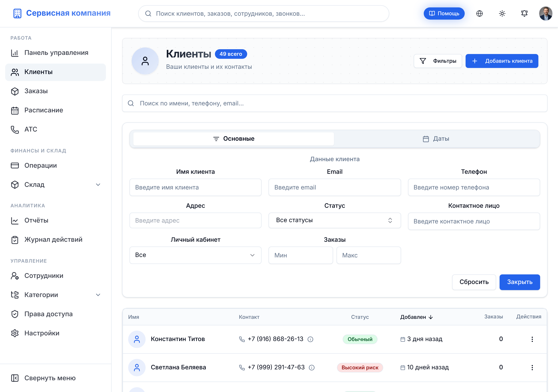Click Добавить клиента button
The height and width of the screenshot is (392, 558).
(x=502, y=61)
